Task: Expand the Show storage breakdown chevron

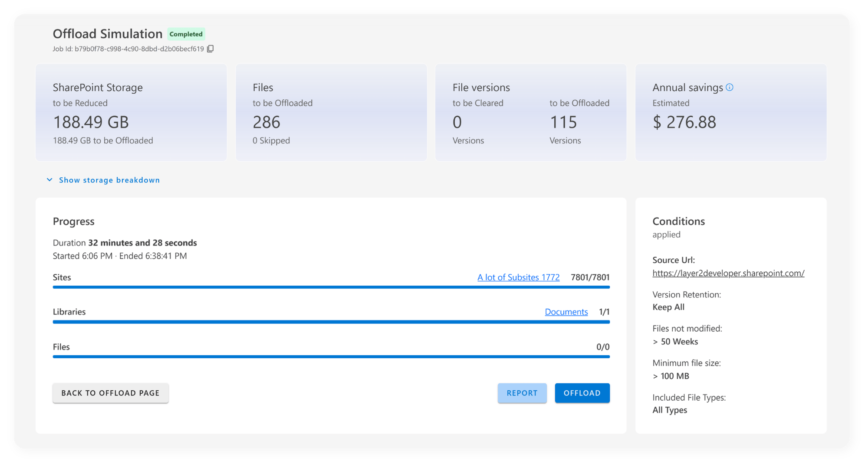Action: 49,180
